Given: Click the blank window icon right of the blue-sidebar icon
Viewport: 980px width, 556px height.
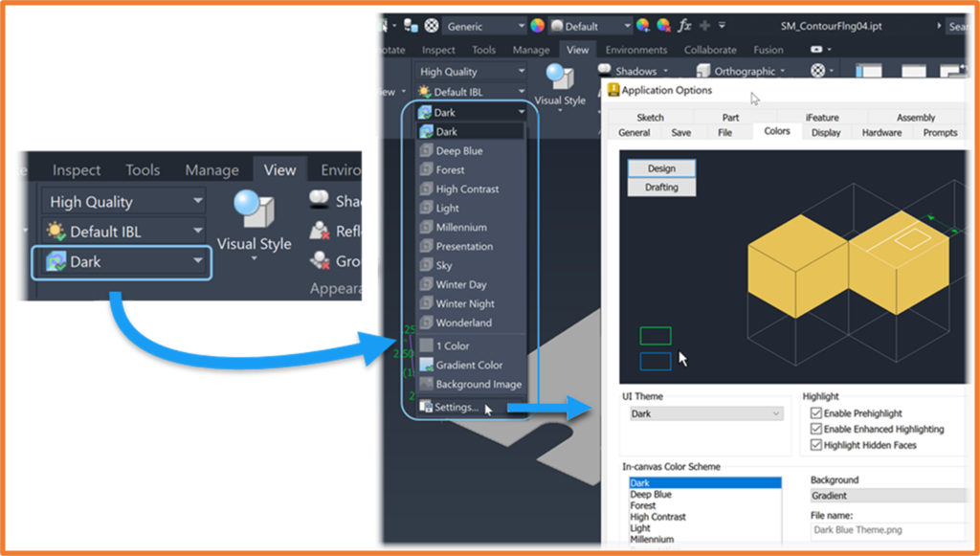Looking at the screenshot, I should (x=913, y=71).
